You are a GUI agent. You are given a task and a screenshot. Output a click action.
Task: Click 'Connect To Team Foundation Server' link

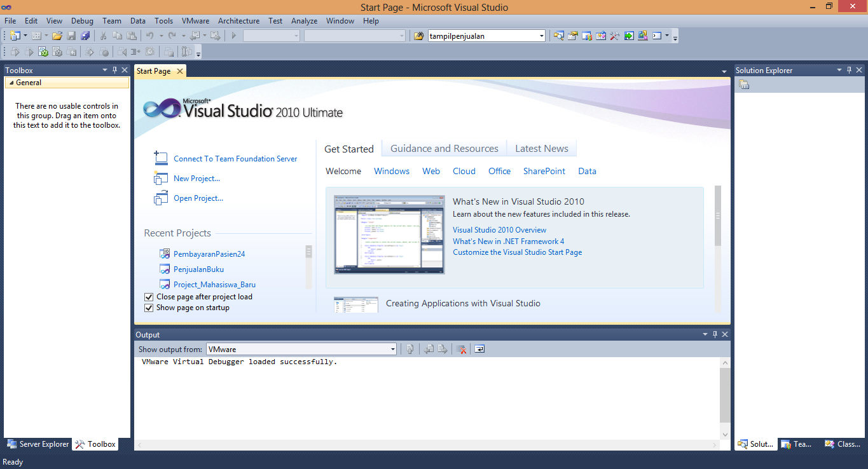coord(235,159)
